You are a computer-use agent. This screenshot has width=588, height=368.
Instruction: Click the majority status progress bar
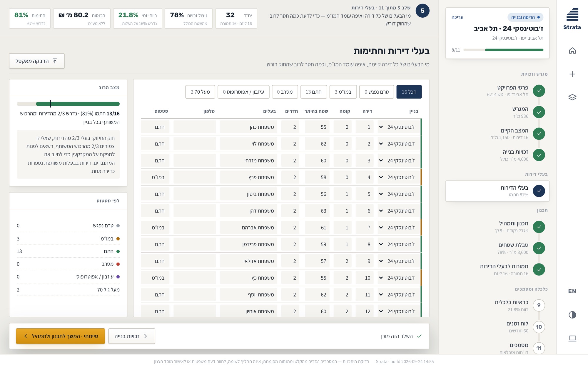pos(68,104)
